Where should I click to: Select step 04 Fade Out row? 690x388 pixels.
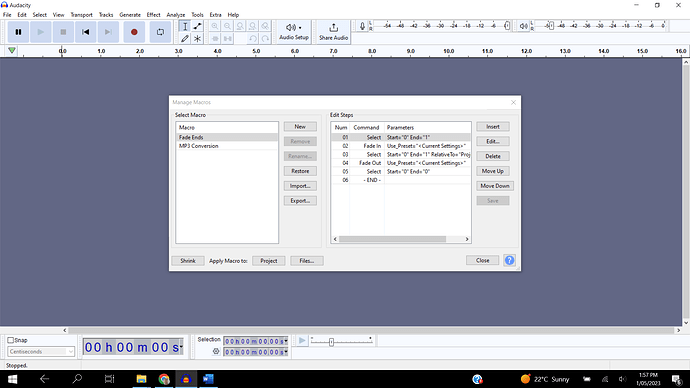point(401,163)
